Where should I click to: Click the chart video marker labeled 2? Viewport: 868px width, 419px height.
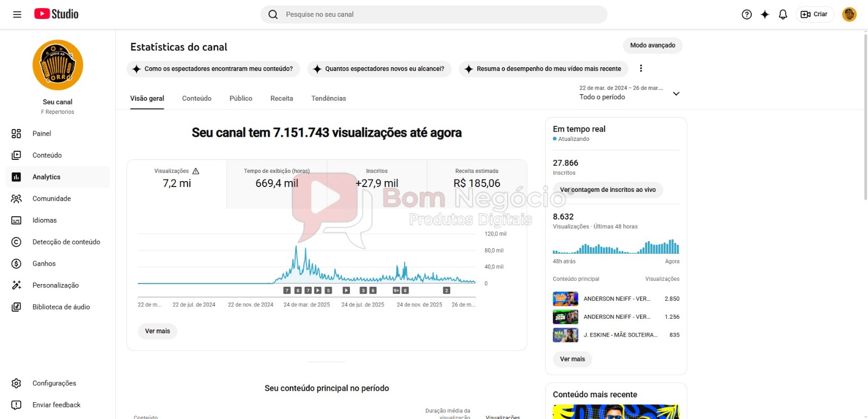[x=446, y=291]
